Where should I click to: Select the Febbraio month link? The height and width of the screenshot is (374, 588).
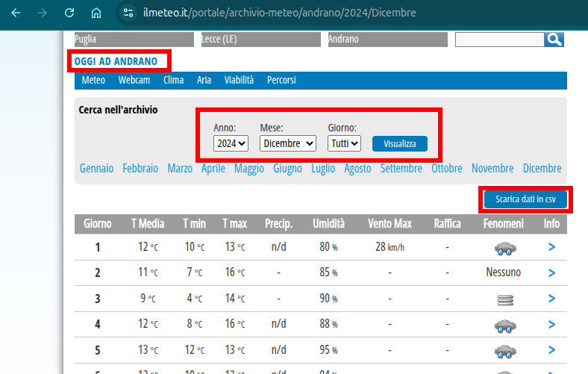pyautogui.click(x=140, y=169)
